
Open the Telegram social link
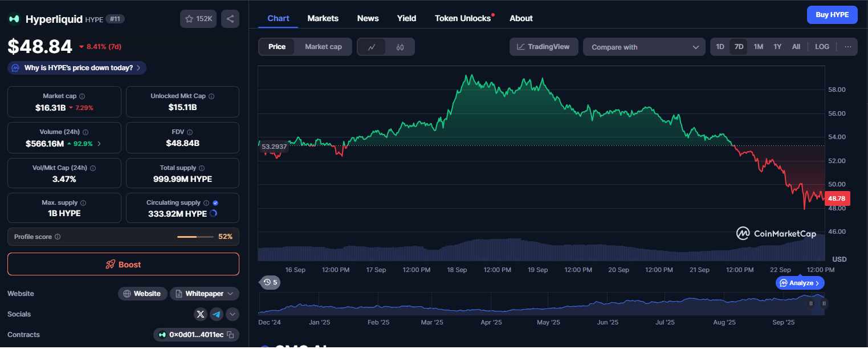coord(217,314)
